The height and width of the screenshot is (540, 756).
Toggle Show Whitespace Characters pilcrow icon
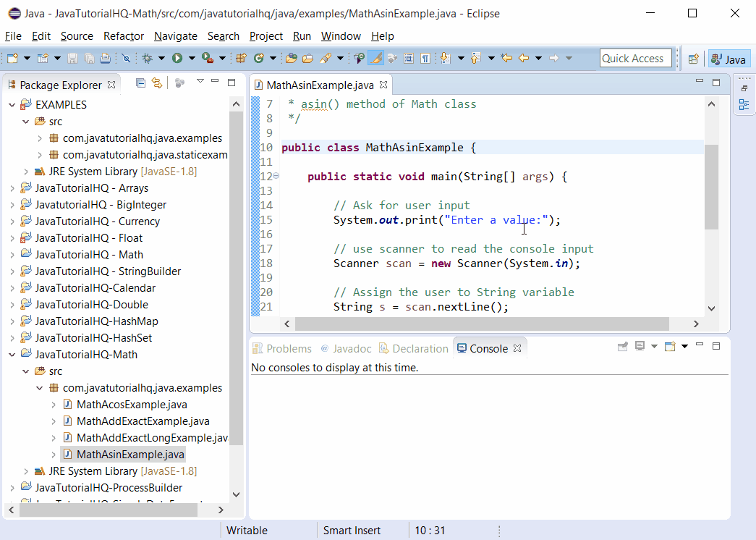pos(425,59)
